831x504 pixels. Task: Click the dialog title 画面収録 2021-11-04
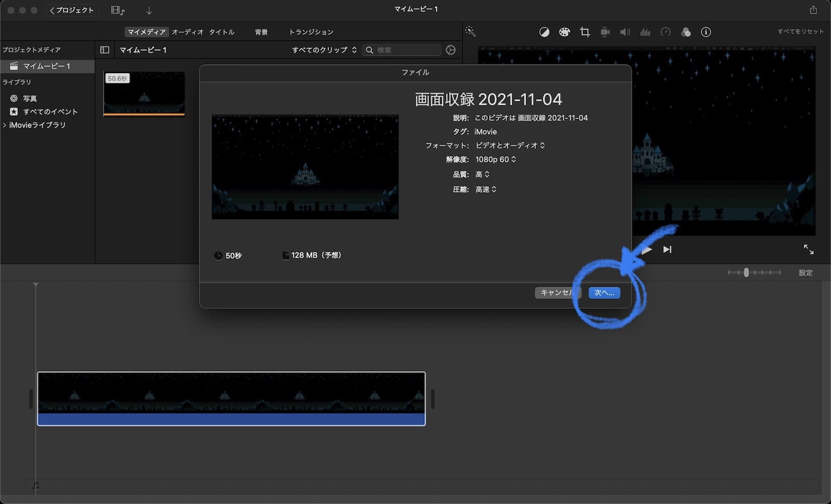(488, 99)
